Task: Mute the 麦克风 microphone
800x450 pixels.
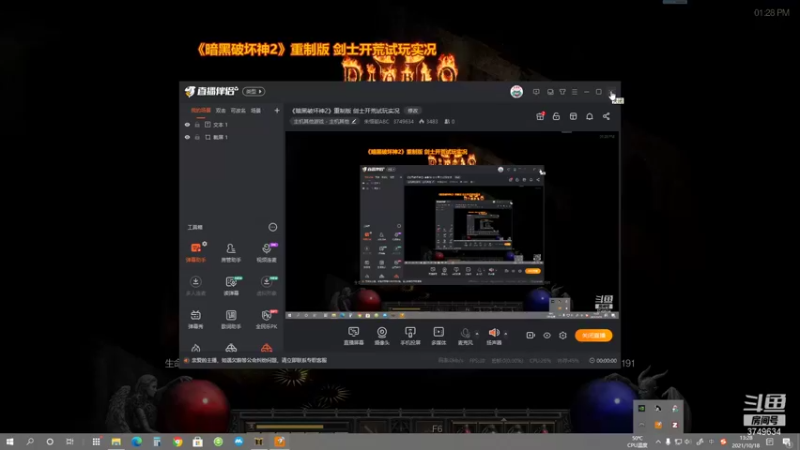Action: (465, 336)
